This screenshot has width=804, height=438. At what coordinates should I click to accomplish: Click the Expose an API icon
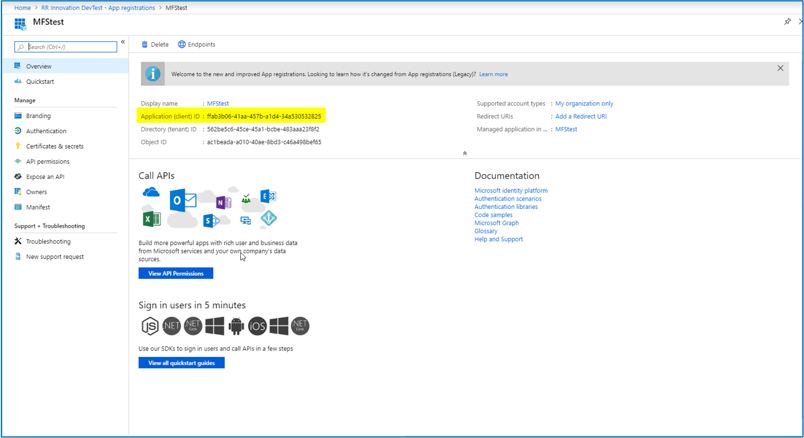point(18,176)
